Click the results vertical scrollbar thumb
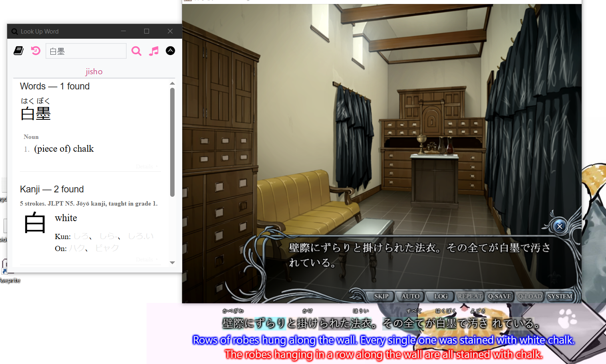The height and width of the screenshot is (364, 606). pos(172,142)
